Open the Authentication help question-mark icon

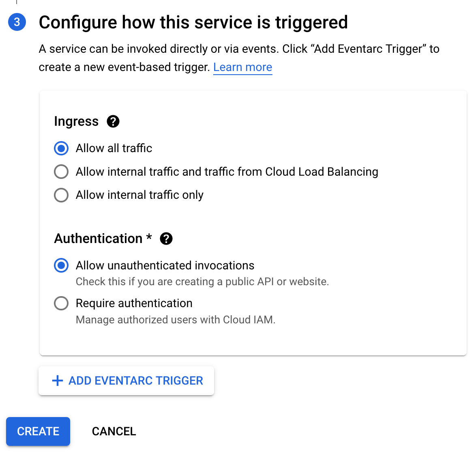pos(166,239)
